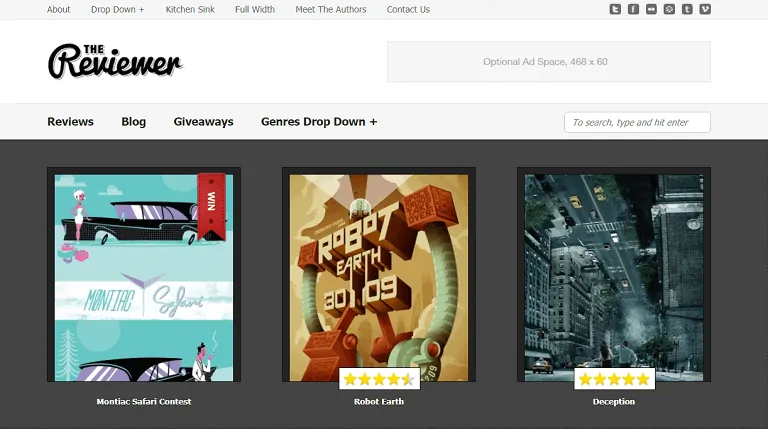Click the red WIN ribbon badge

coord(211,205)
